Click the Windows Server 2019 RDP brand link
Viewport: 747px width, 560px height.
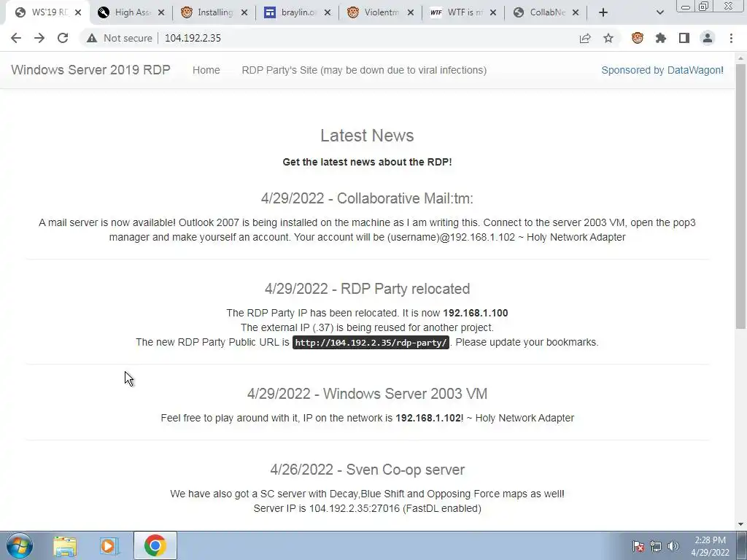[x=90, y=70]
